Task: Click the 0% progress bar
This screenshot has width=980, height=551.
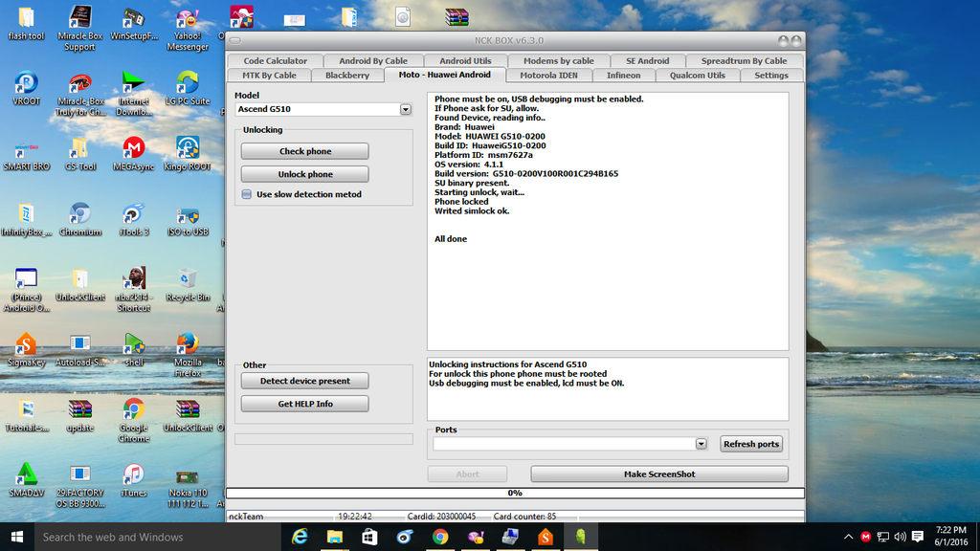Action: [515, 494]
